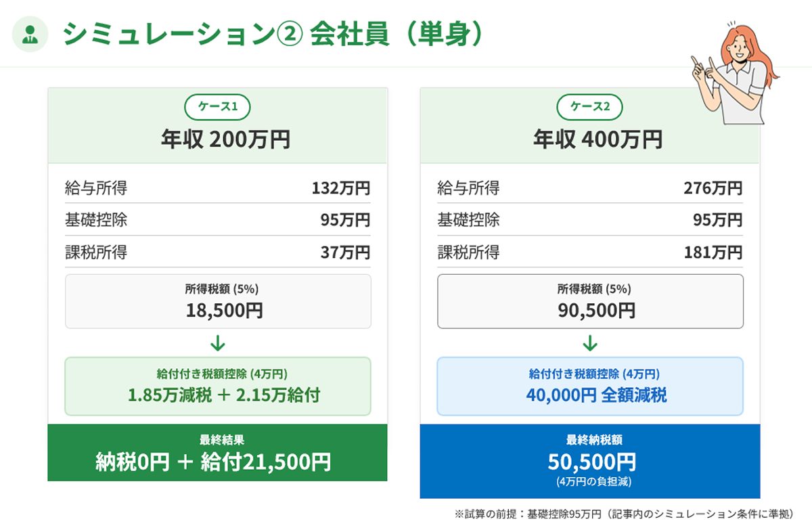Image resolution: width=812 pixels, height=532 pixels.
Task: Click the 40,000円 全額減税 blue box
Action: point(590,386)
